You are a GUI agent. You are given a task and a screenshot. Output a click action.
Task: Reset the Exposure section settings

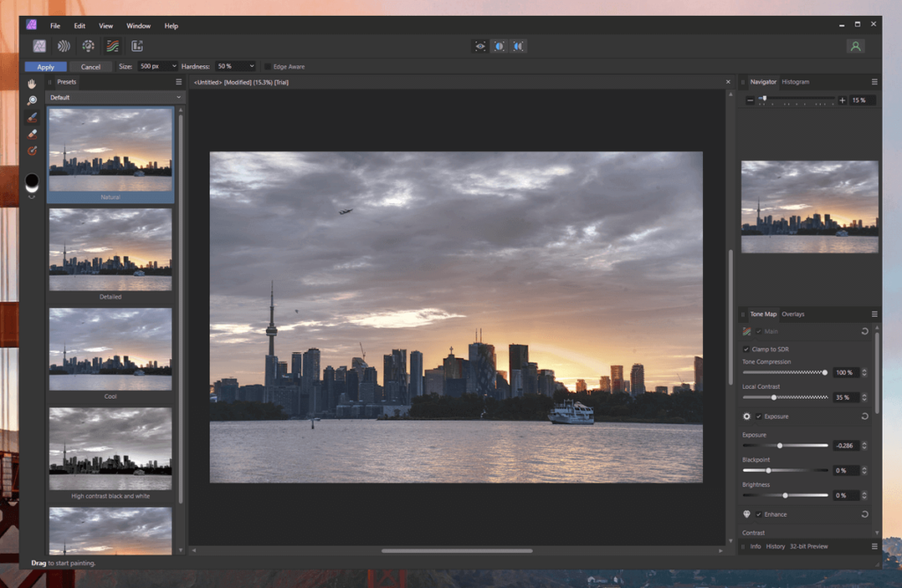[865, 416]
